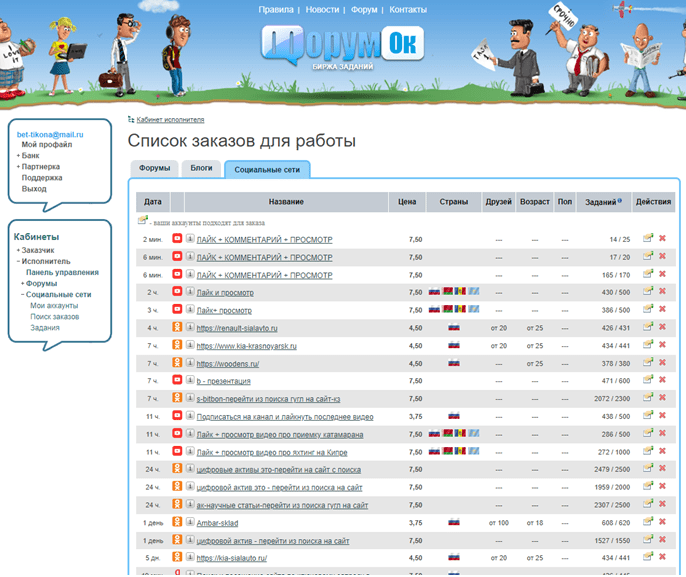Click the ФорумОк logo in the header
686x577 pixels.
343,46
